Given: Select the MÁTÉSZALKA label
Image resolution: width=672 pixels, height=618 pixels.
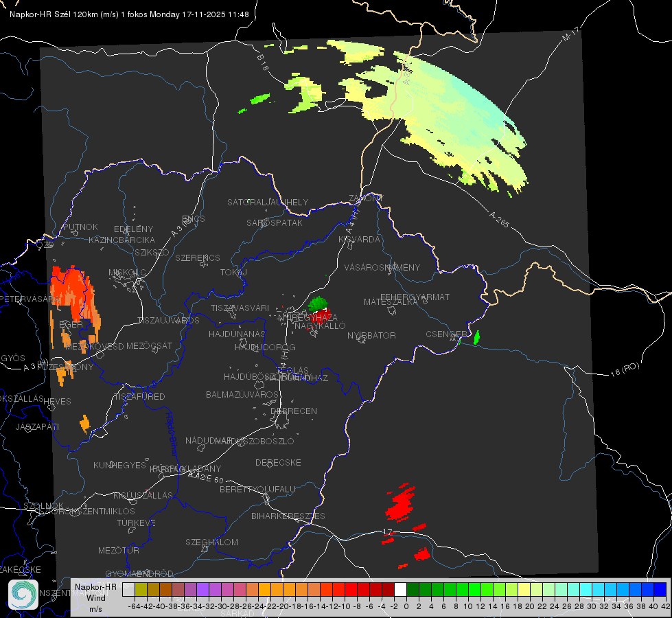Looking at the screenshot, I should (391, 302).
